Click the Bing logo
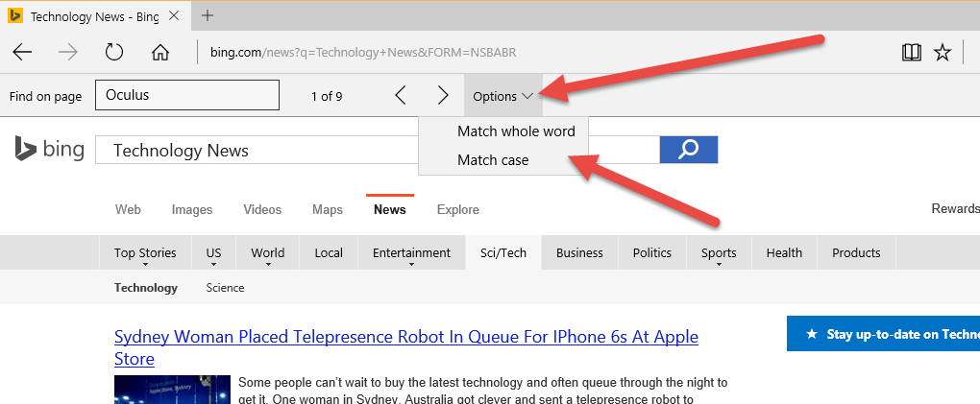Image resolution: width=980 pixels, height=404 pixels. 49,149
